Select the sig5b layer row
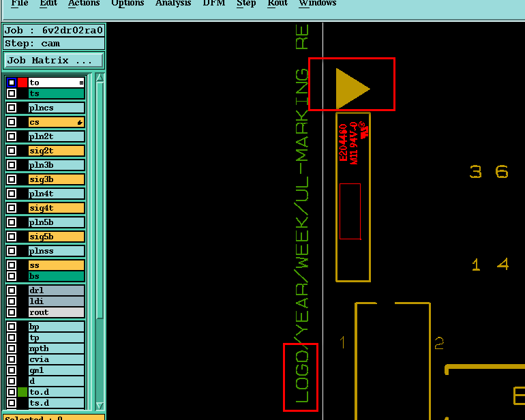Viewport: 525px width, 420px height. (56, 237)
